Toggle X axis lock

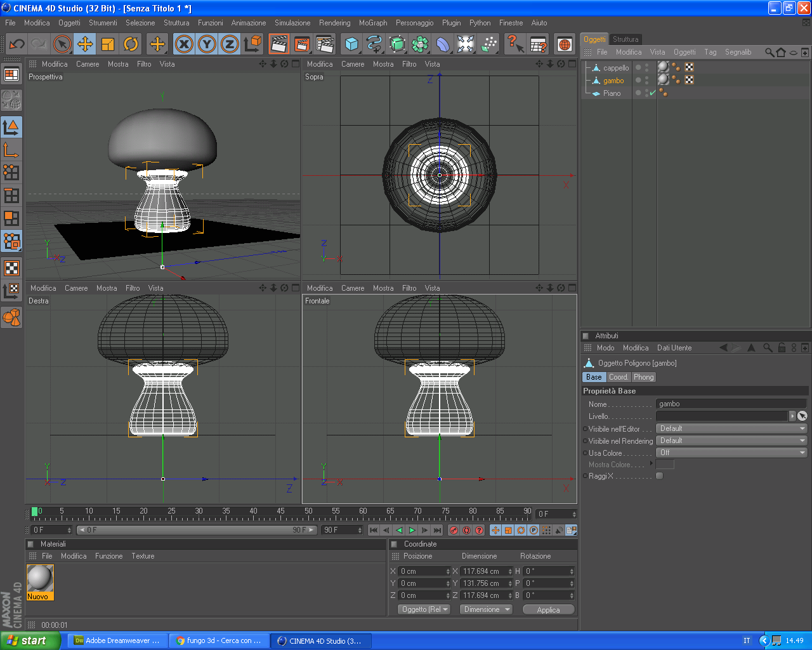pos(184,44)
